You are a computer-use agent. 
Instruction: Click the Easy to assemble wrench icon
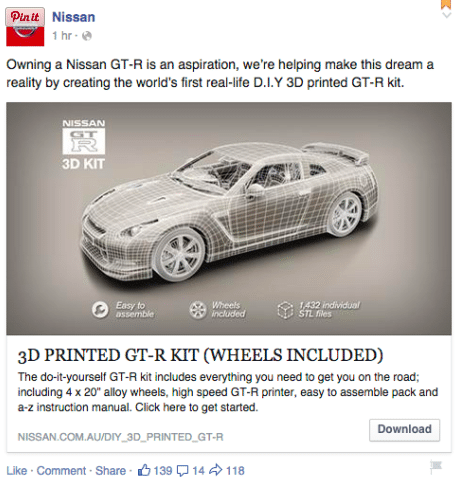(100, 310)
